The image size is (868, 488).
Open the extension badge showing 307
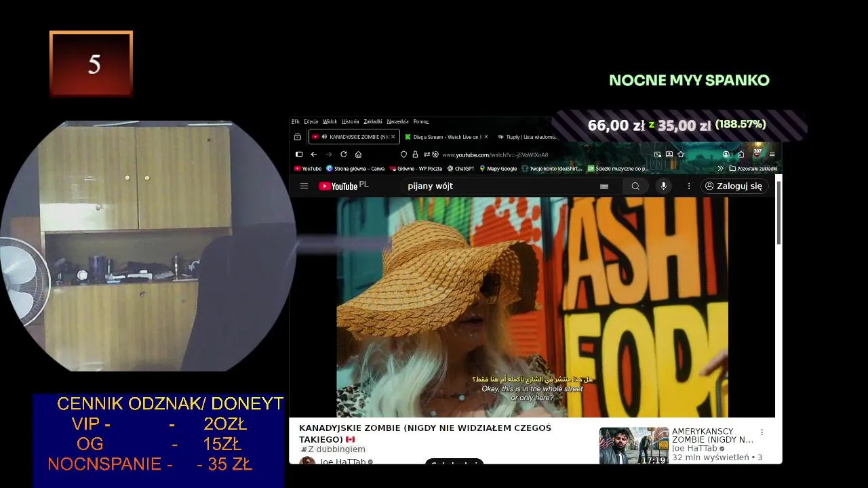coord(757,153)
